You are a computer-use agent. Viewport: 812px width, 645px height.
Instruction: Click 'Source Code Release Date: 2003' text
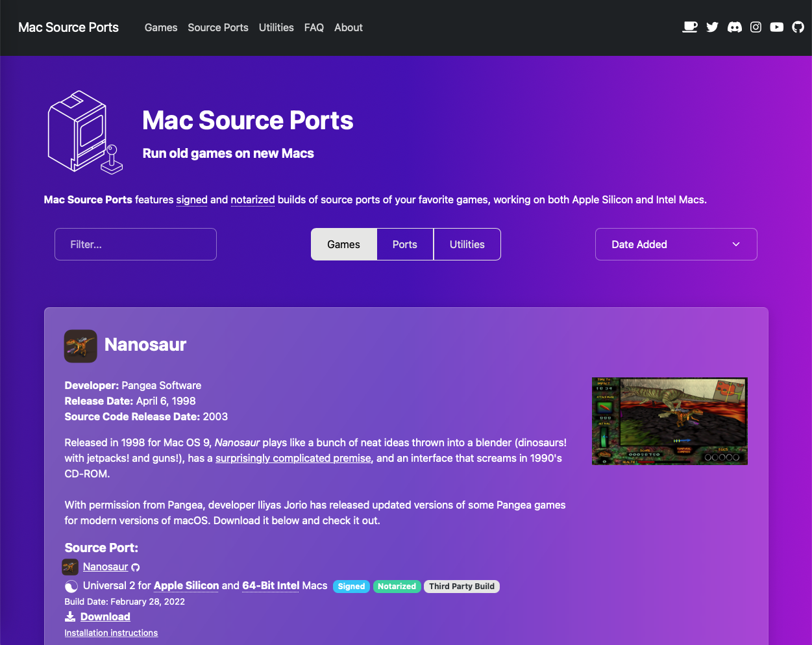click(x=147, y=416)
